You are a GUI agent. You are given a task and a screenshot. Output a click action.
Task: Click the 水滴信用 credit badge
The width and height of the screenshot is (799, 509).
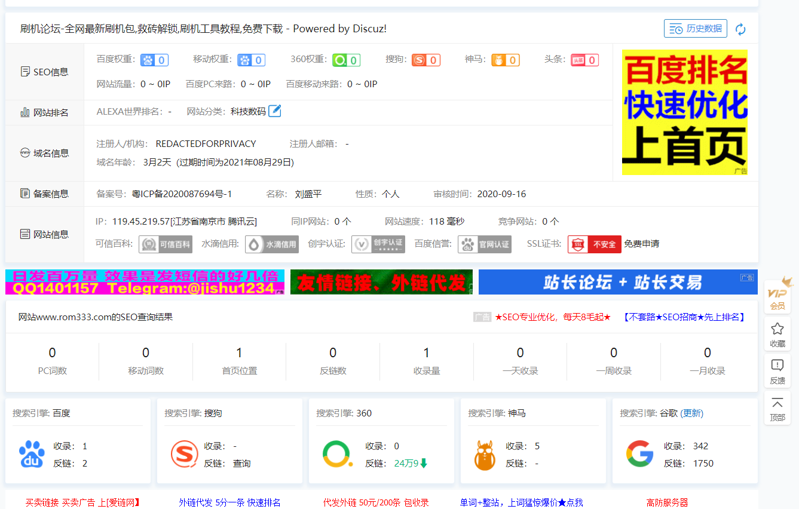(272, 244)
